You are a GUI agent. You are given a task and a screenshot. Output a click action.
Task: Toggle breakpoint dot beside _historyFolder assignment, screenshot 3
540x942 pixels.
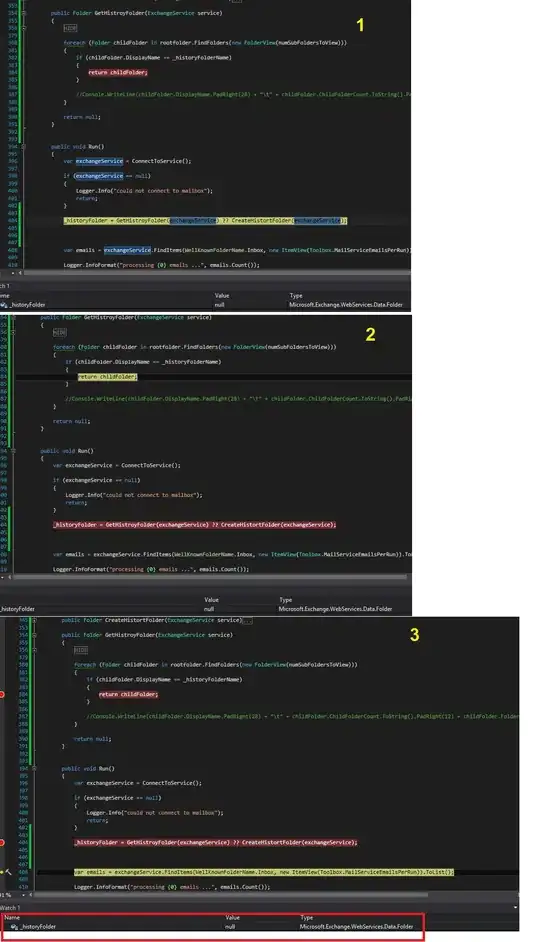point(2,842)
